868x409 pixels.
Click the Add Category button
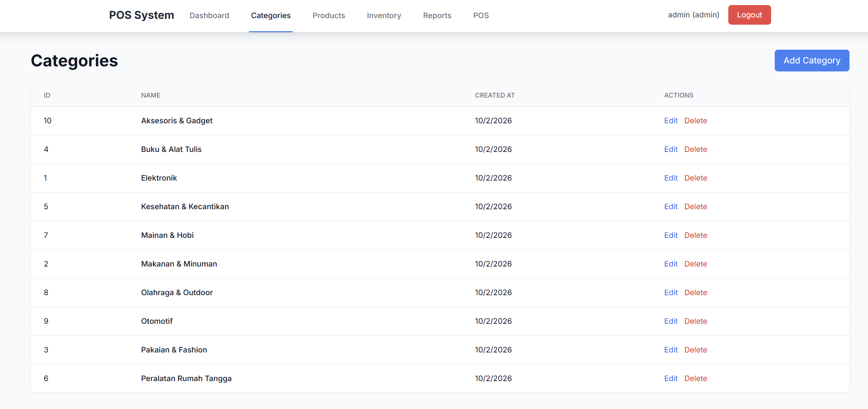812,61
